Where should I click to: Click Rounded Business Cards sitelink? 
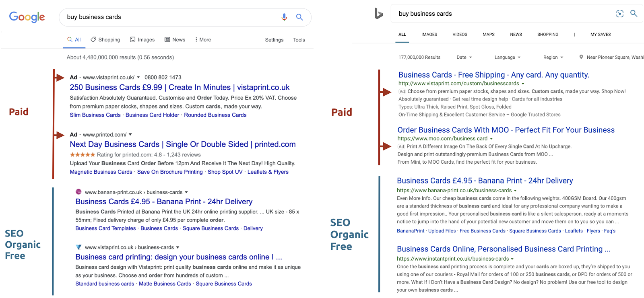(x=215, y=115)
